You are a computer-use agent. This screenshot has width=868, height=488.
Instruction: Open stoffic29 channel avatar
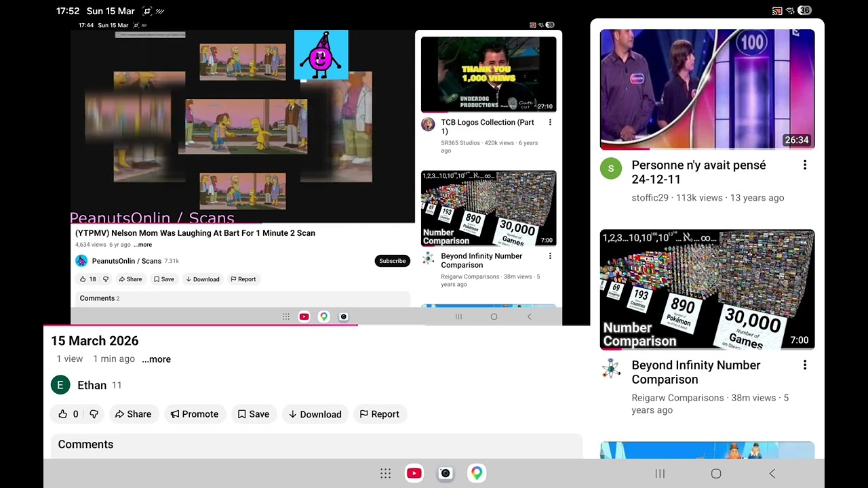point(611,169)
